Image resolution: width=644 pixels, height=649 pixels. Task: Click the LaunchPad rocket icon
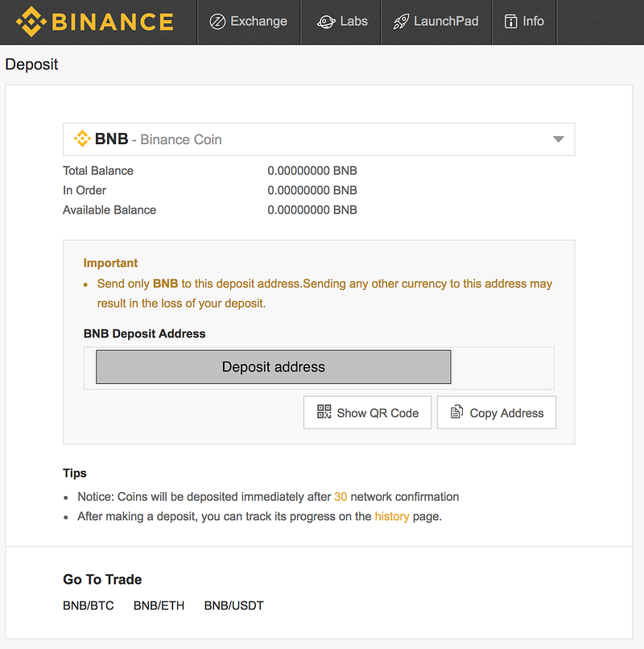(x=401, y=22)
